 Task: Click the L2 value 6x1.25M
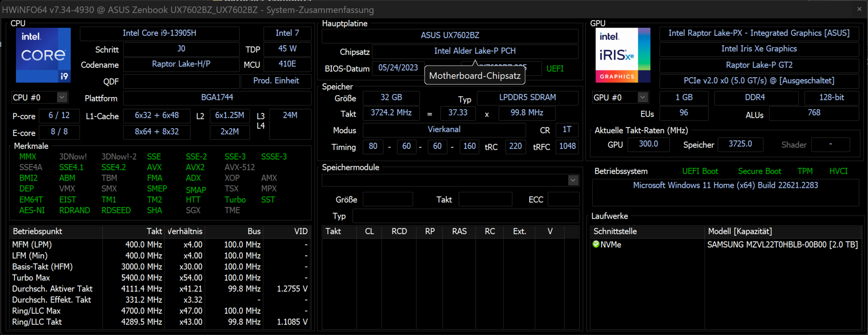230,115
